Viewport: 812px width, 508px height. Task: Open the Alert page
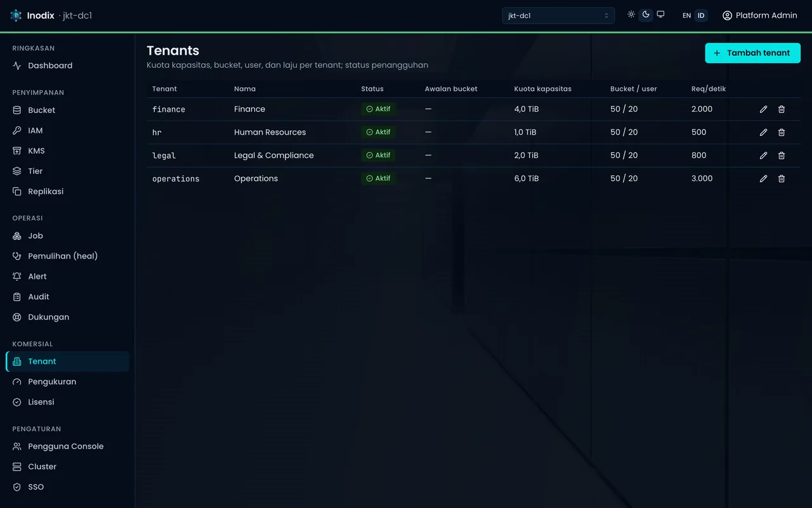pos(67,276)
